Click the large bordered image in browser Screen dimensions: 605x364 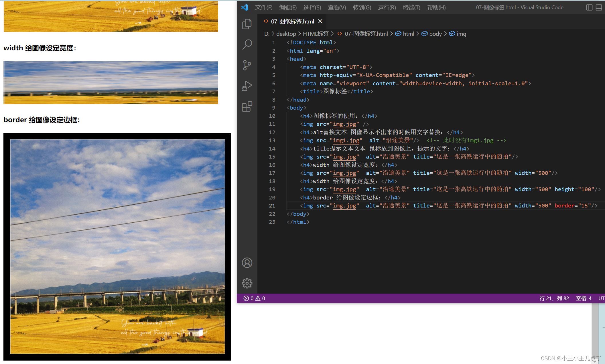tap(117, 247)
